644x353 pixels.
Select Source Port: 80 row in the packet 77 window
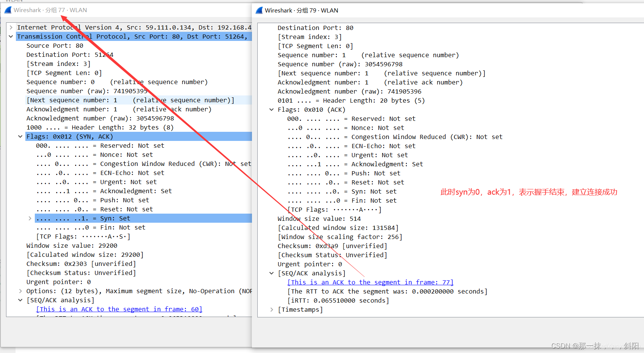pos(55,45)
